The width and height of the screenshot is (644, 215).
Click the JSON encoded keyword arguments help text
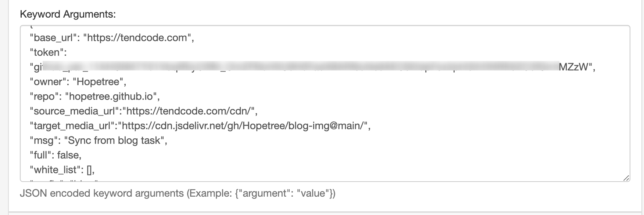(178, 193)
